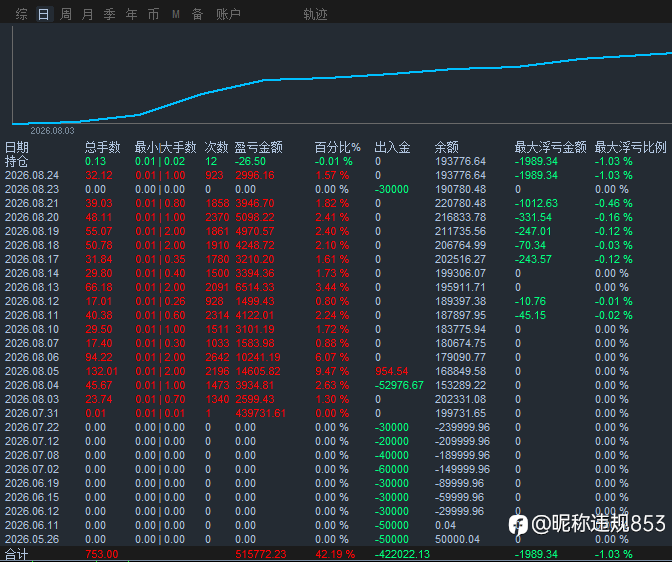Select the 2026.08.04 date row
This screenshot has height=562, width=672.
pyautogui.click(x=32, y=385)
